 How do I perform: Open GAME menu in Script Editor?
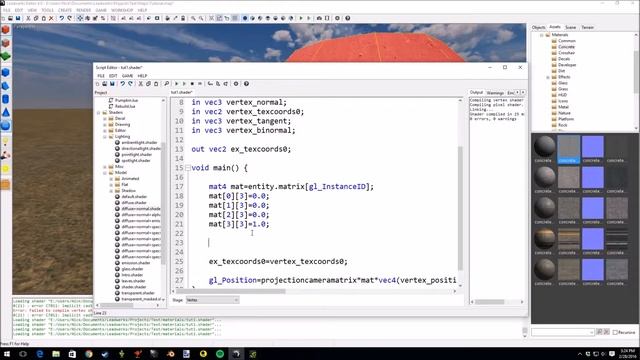pyautogui.click(x=127, y=76)
